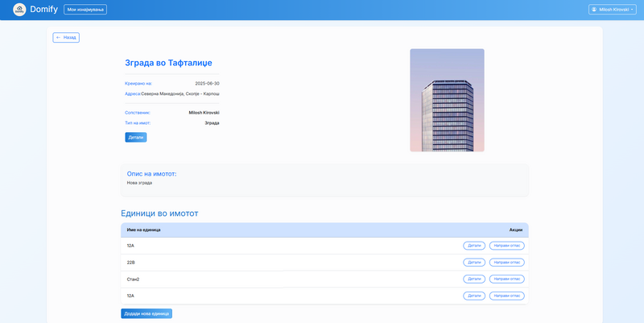Click the owner name Milosh Kinovski in details
Image resolution: width=644 pixels, height=323 pixels.
pyautogui.click(x=204, y=113)
